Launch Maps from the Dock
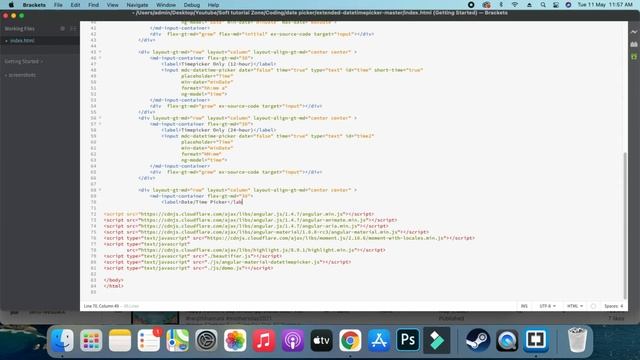 tap(178, 340)
